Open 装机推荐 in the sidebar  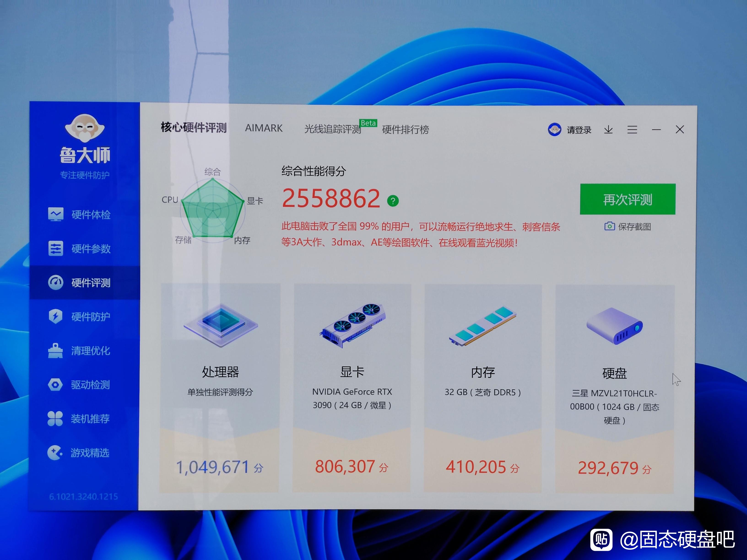[x=84, y=419]
